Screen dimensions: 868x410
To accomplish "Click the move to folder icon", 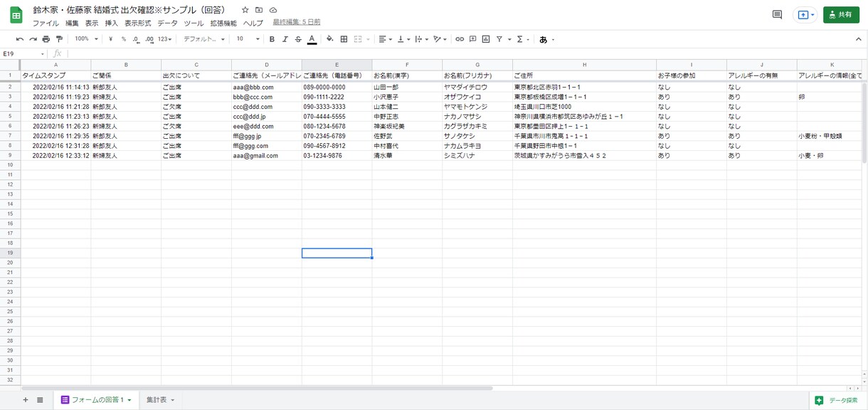I will tap(259, 10).
